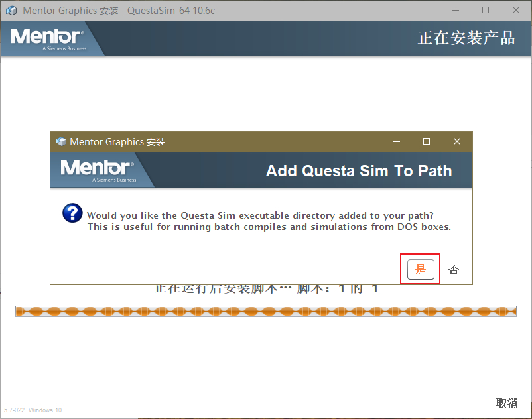Click the 正在安装产品 header text
This screenshot has width=532, height=419.
point(466,38)
